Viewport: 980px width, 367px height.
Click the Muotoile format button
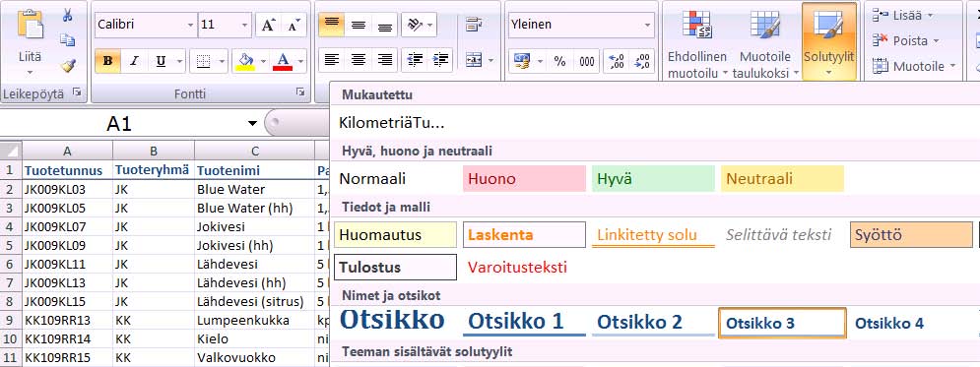click(914, 66)
